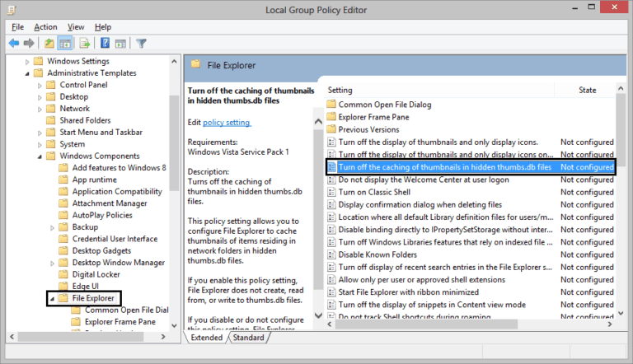Viewport: 633px width, 364px height.
Task: Click the Back arrow toolbar icon
Action: [14, 43]
